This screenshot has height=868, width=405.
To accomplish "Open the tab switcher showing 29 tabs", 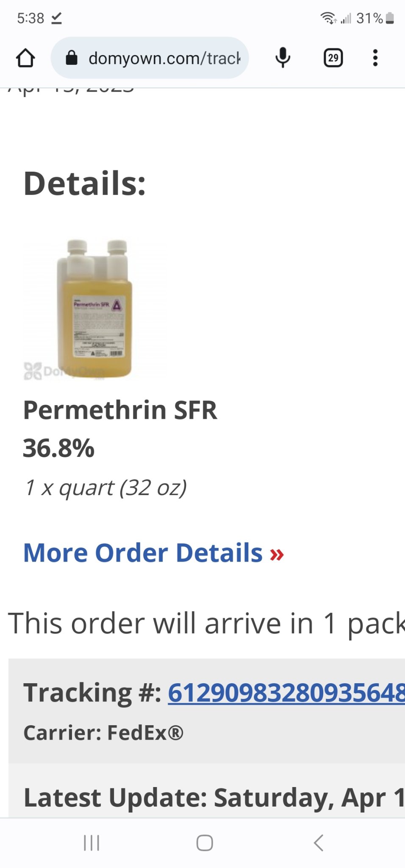I will point(333,58).
